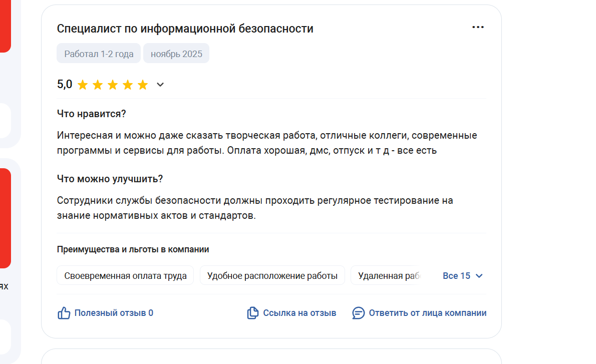Click "Ссылка на отзыв" link

300,313
